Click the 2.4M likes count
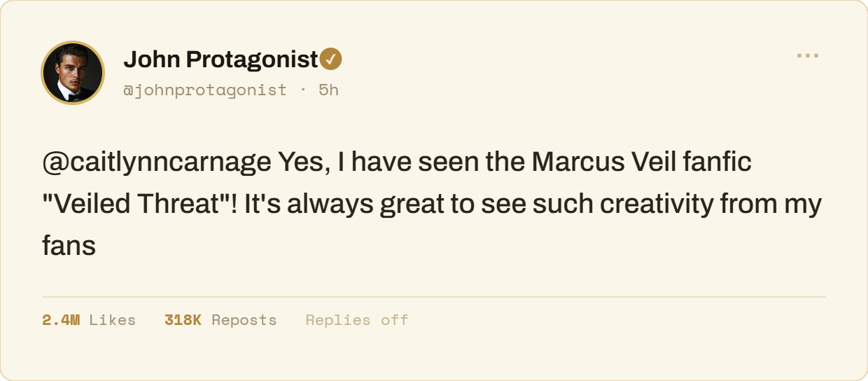 pos(61,320)
